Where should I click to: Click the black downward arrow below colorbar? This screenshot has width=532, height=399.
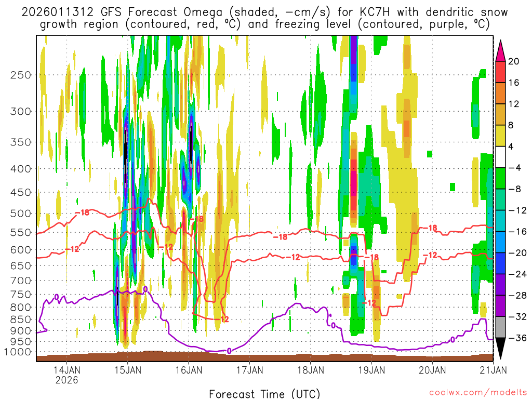point(500,348)
